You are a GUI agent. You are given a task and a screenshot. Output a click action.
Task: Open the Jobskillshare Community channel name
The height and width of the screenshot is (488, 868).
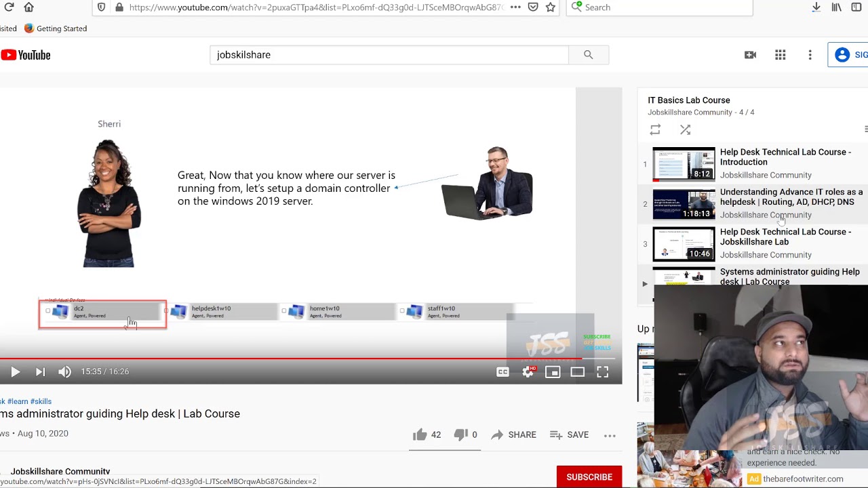coord(60,472)
